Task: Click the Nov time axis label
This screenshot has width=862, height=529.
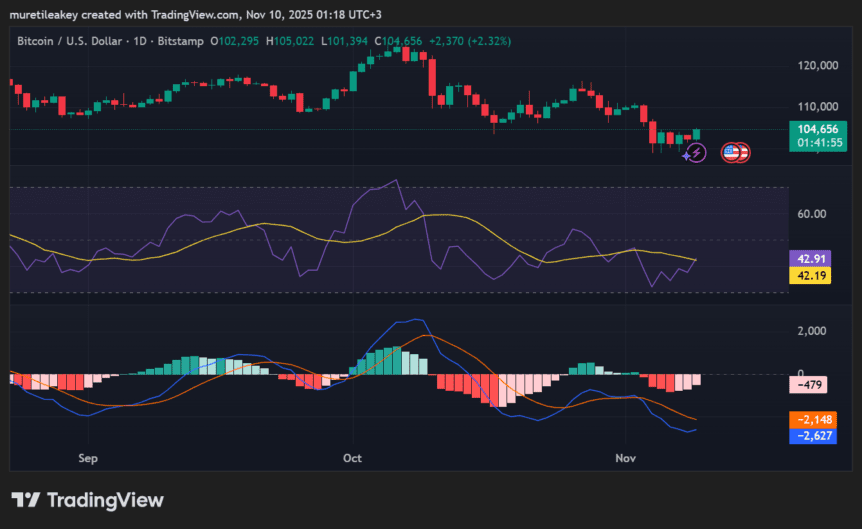Action: 626,458
